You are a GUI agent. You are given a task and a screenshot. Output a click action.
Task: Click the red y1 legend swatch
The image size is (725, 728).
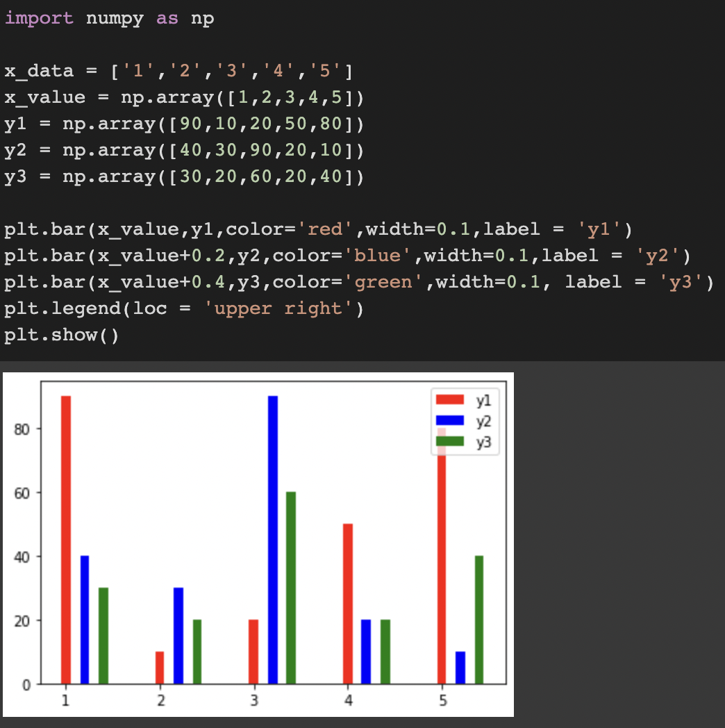[x=450, y=399]
